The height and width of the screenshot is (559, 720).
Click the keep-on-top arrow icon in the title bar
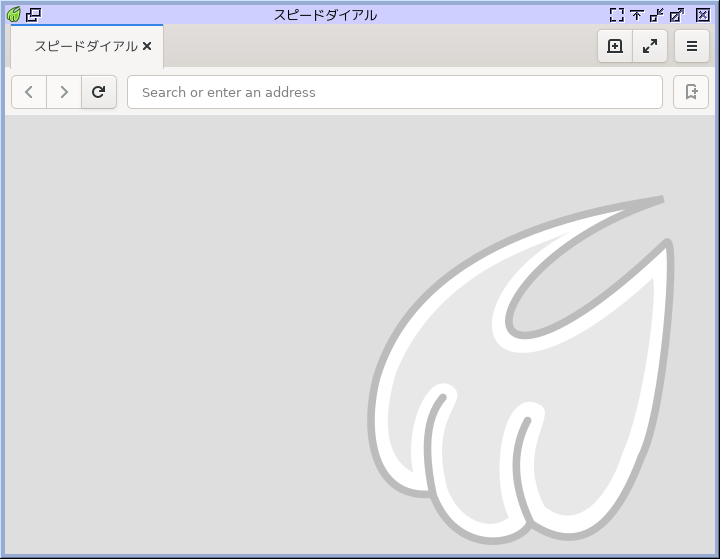coord(636,15)
